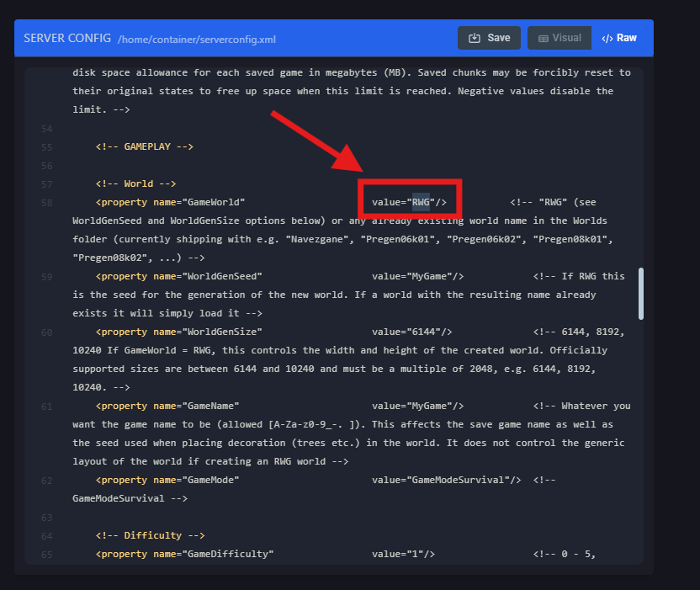The image size is (700, 590).
Task: Click line number 60 in the gutter
Action: tap(46, 332)
